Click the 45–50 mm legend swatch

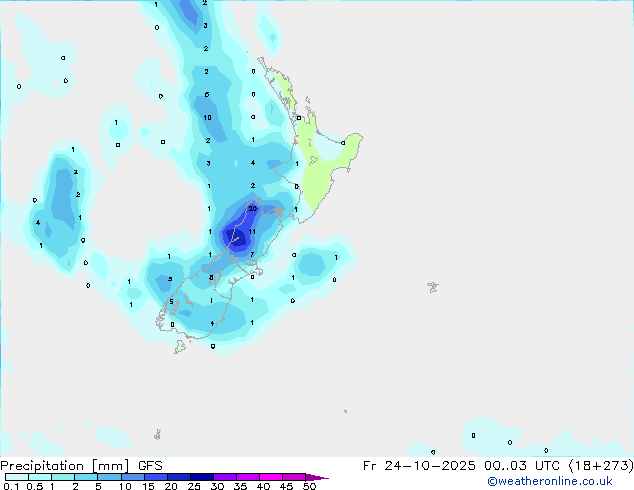pyautogui.click(x=294, y=477)
